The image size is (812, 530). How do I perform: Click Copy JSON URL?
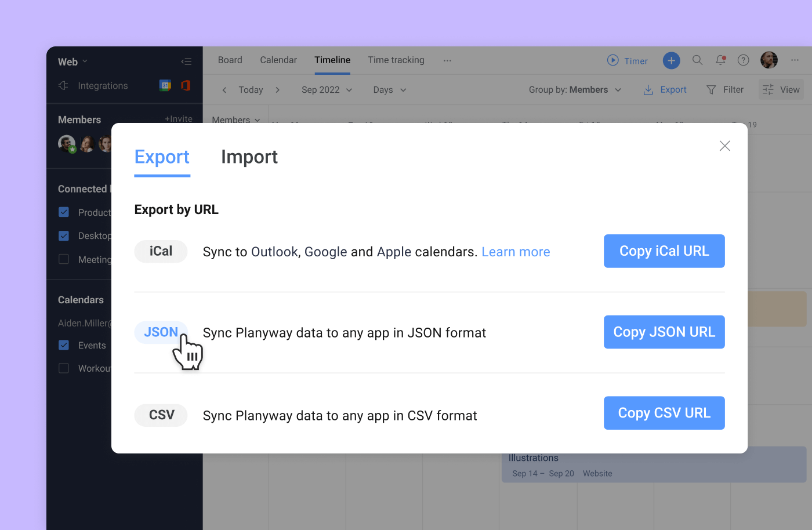tap(664, 332)
